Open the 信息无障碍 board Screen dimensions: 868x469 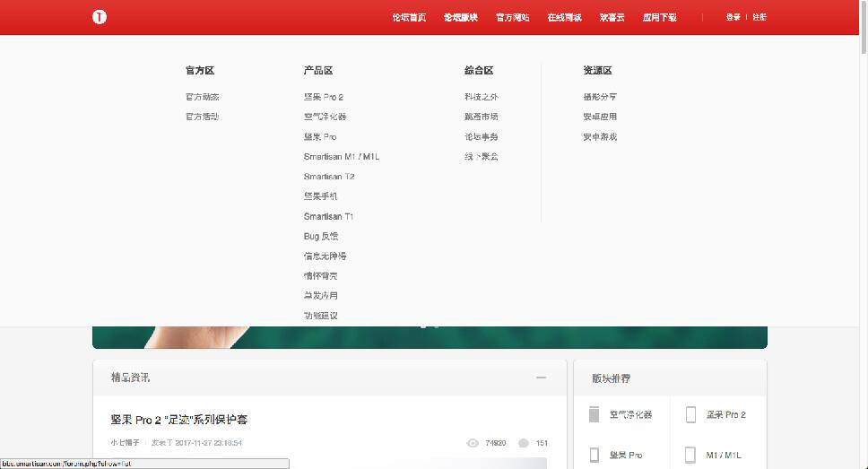325,256
